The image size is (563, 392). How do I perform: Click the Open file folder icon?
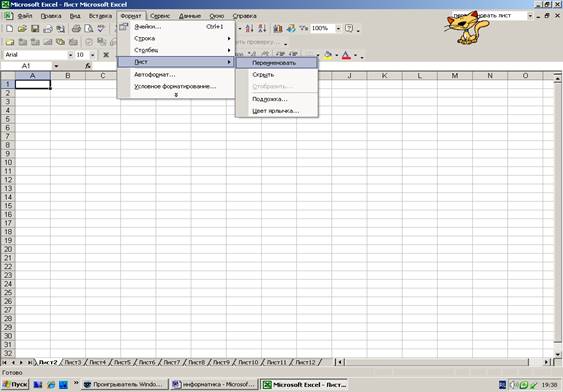tap(22, 28)
